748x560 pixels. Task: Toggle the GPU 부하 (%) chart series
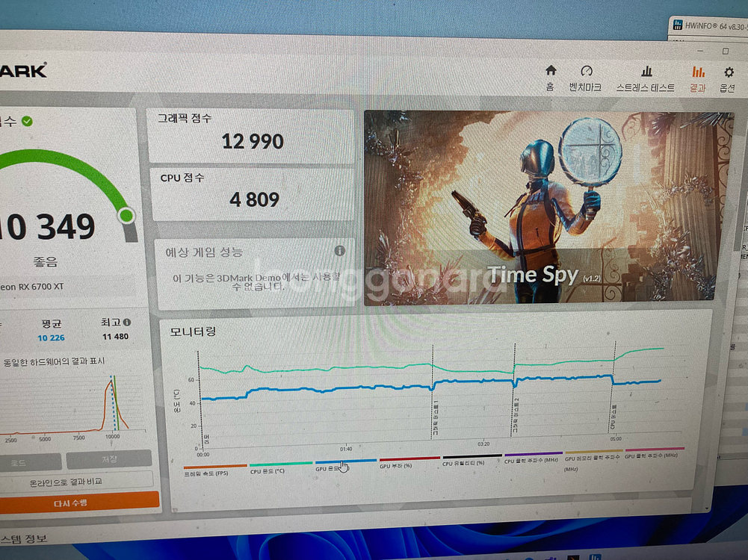[409, 463]
